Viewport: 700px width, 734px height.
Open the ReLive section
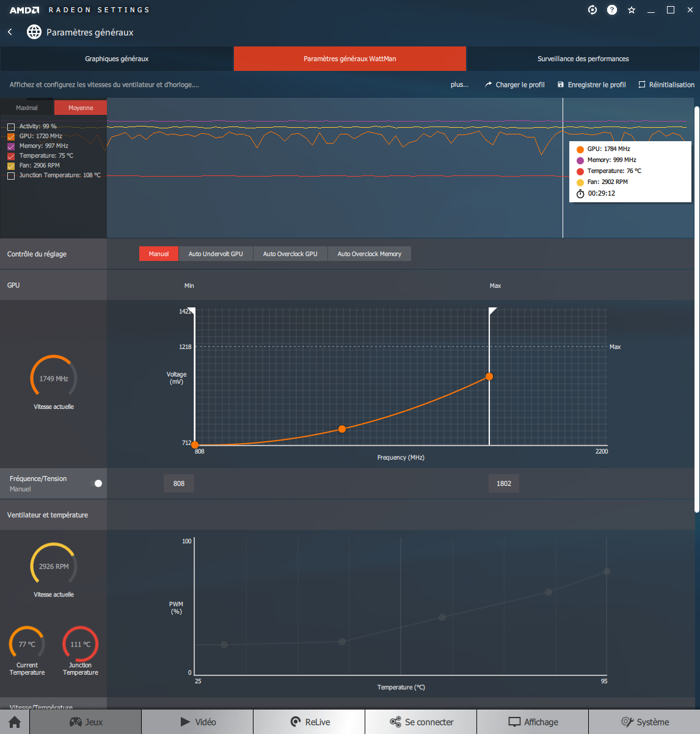(309, 722)
